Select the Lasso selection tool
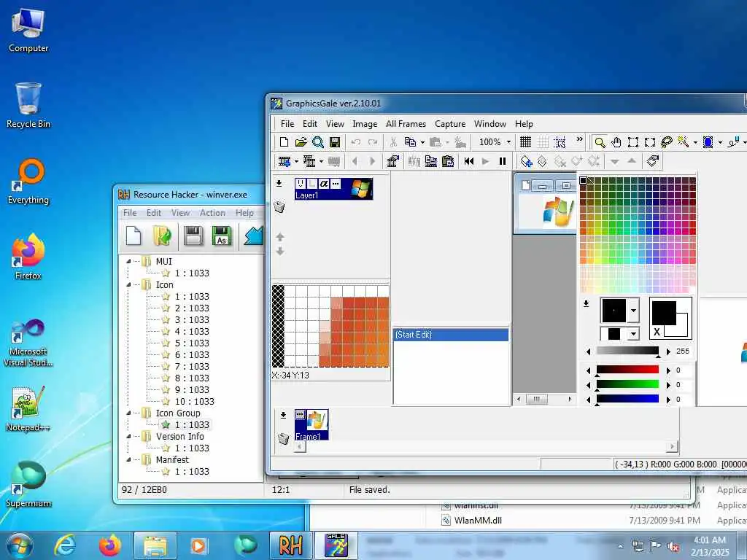This screenshot has width=747, height=560. (x=667, y=142)
